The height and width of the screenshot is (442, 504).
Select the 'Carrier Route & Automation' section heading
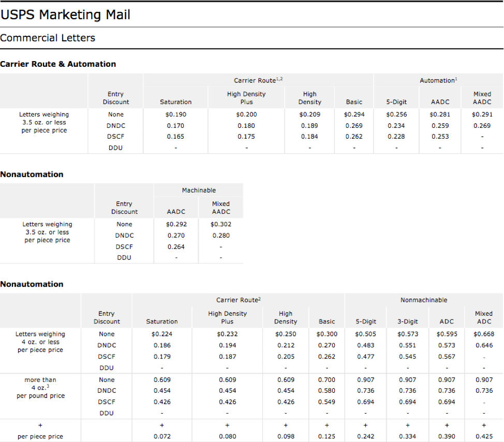[x=58, y=64]
